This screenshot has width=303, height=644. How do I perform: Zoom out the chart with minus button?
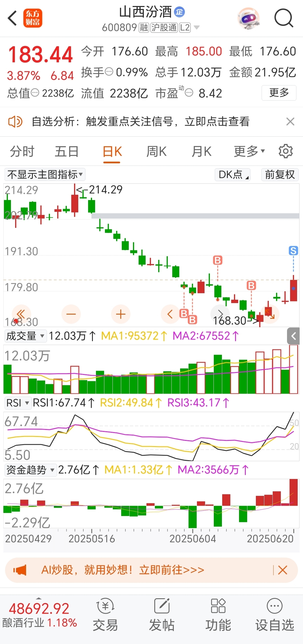click(x=71, y=314)
